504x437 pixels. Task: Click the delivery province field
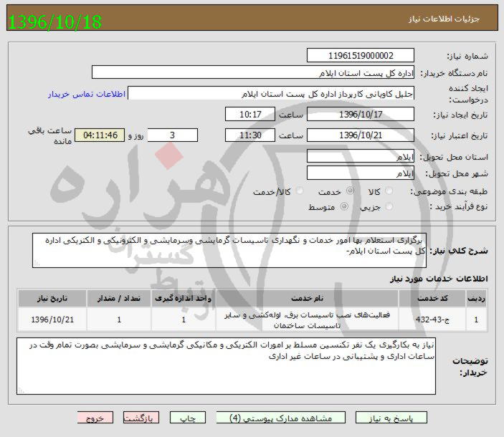click(x=361, y=156)
